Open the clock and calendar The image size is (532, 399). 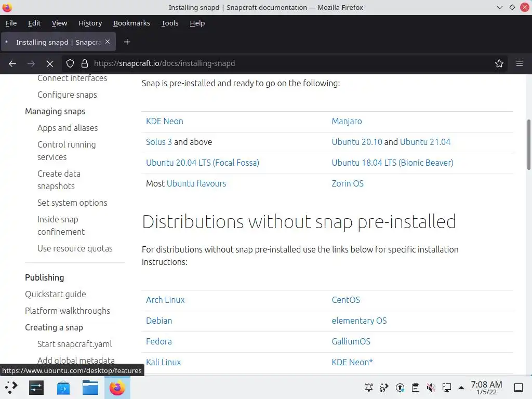pyautogui.click(x=486, y=388)
